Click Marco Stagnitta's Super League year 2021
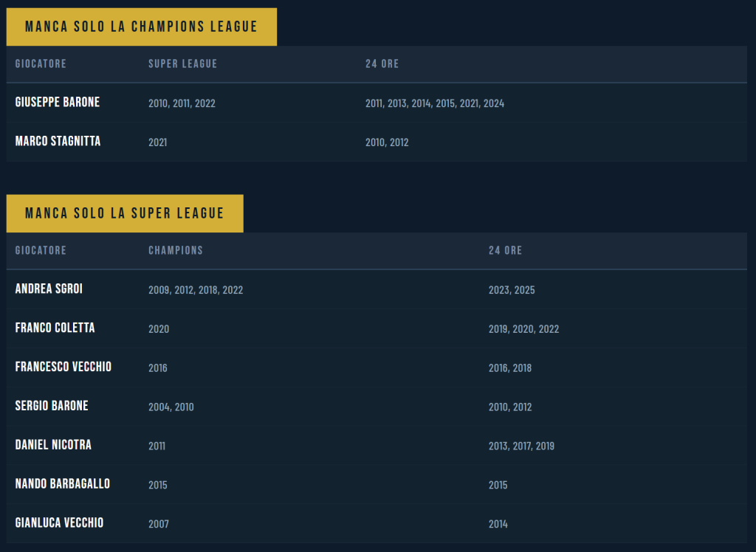Screen dimensions: 756x552 click(157, 142)
